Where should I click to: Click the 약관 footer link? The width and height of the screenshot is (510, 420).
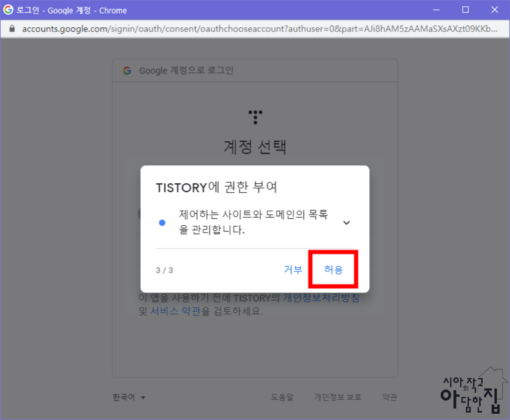[x=390, y=397]
